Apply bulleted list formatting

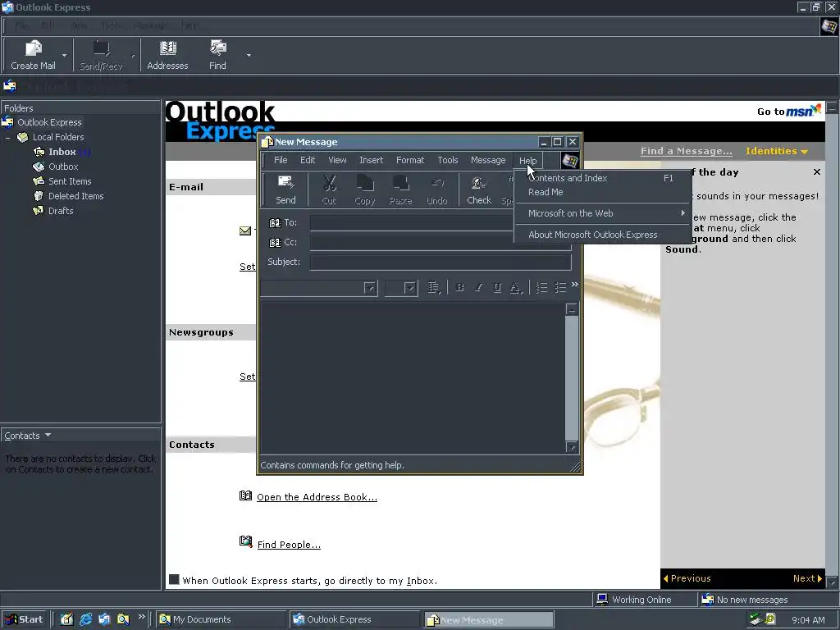(x=560, y=288)
